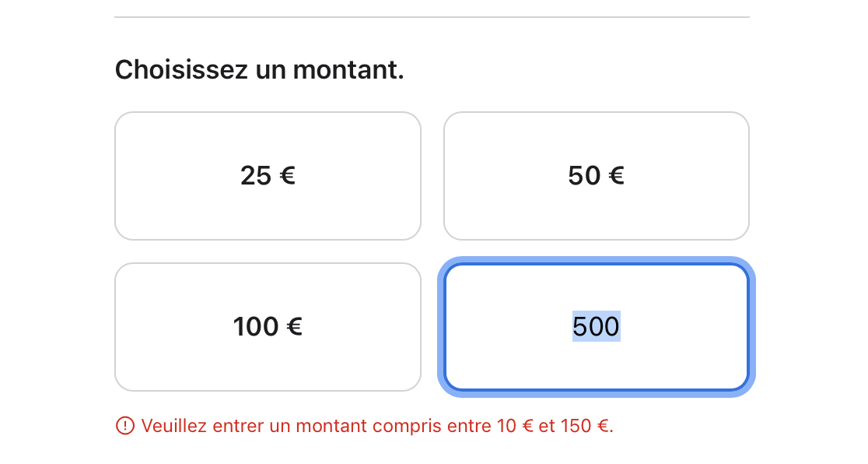Click the "25 €" label text
The height and width of the screenshot is (464, 868).
268,176
